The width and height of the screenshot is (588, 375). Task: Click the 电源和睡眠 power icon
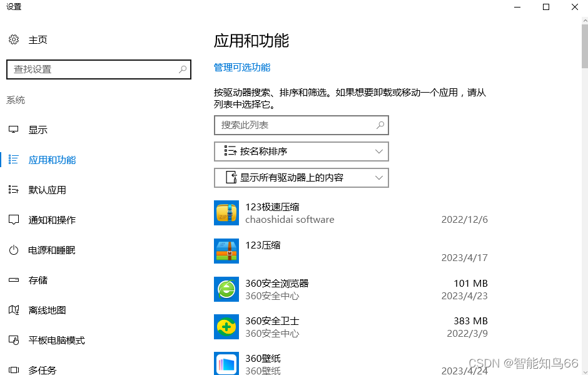pos(14,250)
